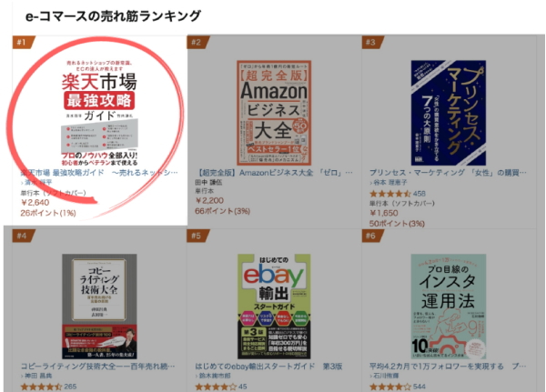Viewport: 546px width, 392px height.
Task: Open the プロ目線のインスタ運用法 book cover
Action: tap(448, 307)
